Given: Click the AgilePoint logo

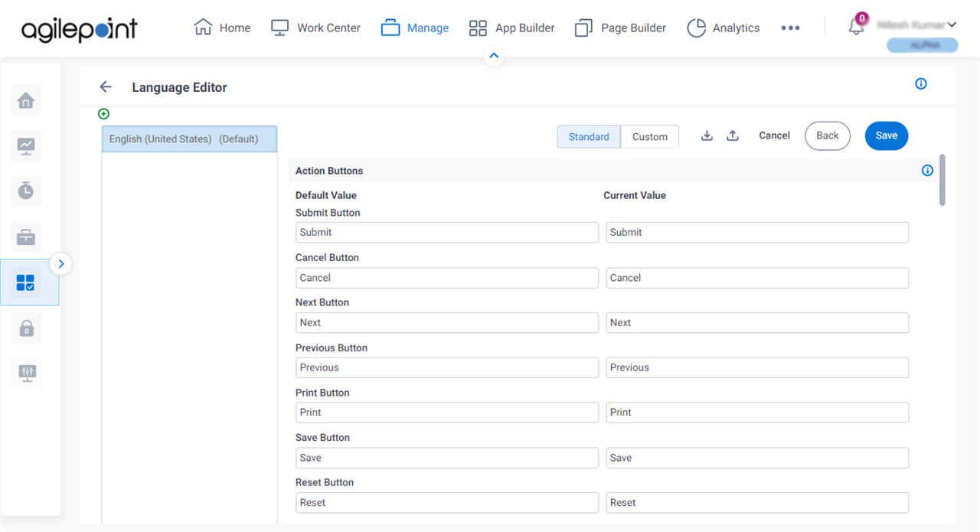Looking at the screenshot, I should click(x=80, y=28).
